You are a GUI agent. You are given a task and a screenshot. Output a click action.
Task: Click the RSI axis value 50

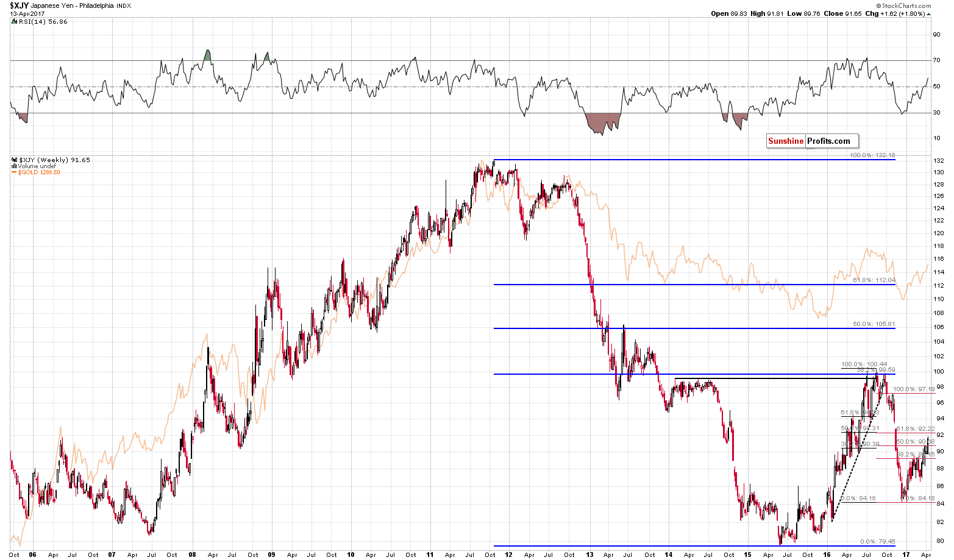click(x=936, y=87)
